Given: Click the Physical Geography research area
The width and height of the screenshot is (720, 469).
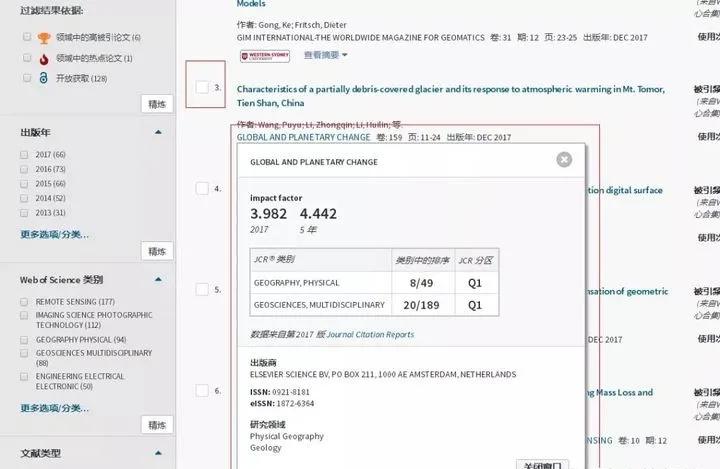Looking at the screenshot, I should pos(287,436).
